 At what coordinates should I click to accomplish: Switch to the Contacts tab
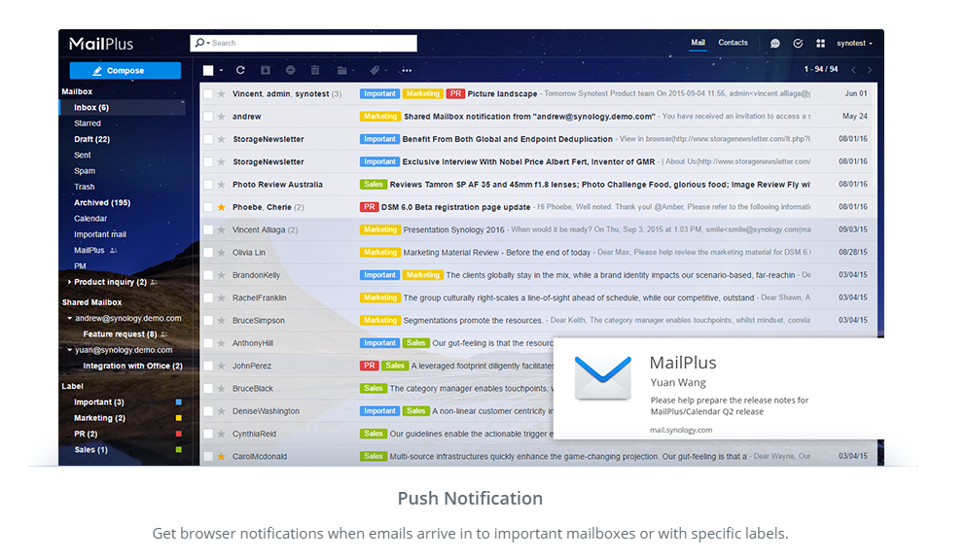point(733,43)
